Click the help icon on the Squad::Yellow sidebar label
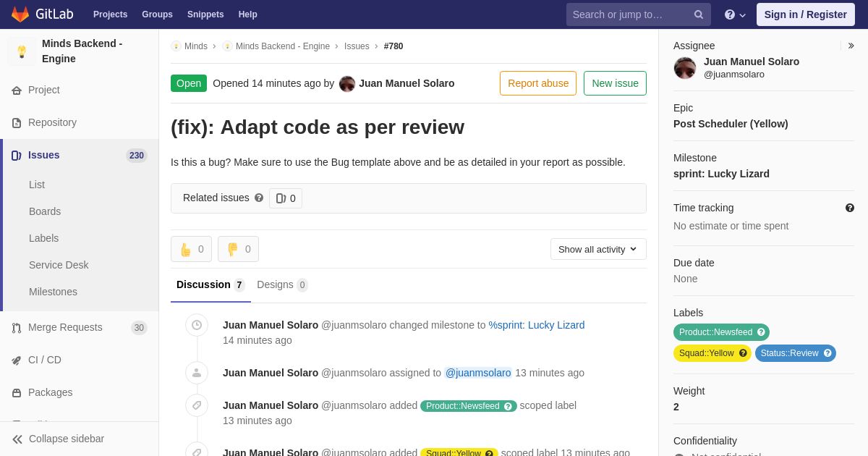 coord(743,353)
